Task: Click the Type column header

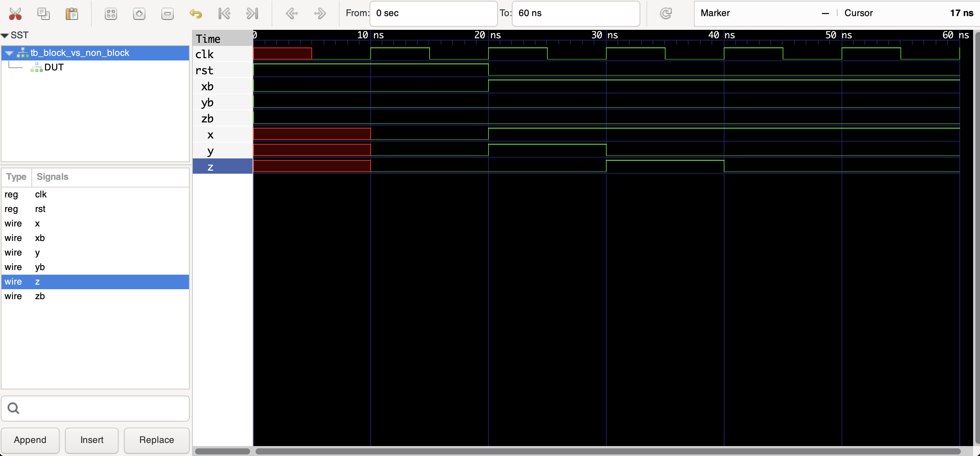Action: 16,177
